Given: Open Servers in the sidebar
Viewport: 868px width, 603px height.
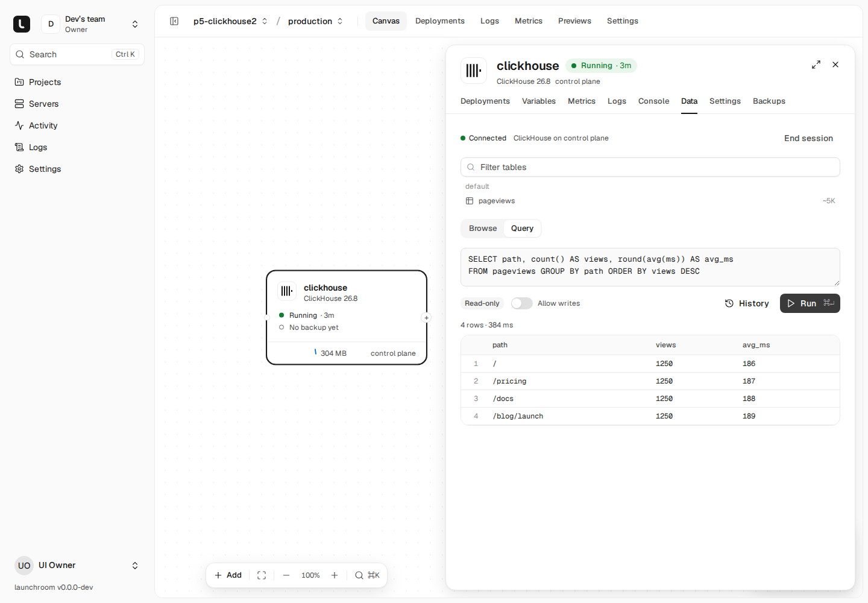Looking at the screenshot, I should (x=77, y=104).
